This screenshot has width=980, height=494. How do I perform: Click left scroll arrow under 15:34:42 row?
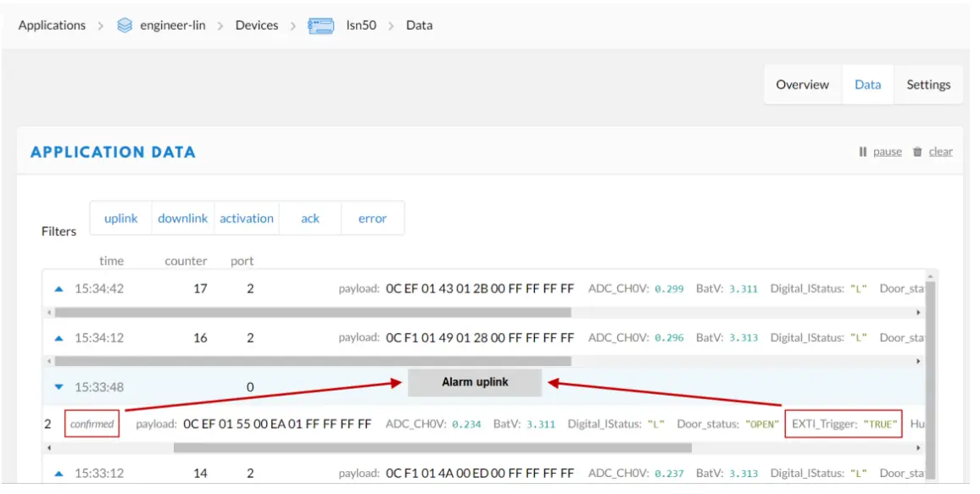click(49, 313)
